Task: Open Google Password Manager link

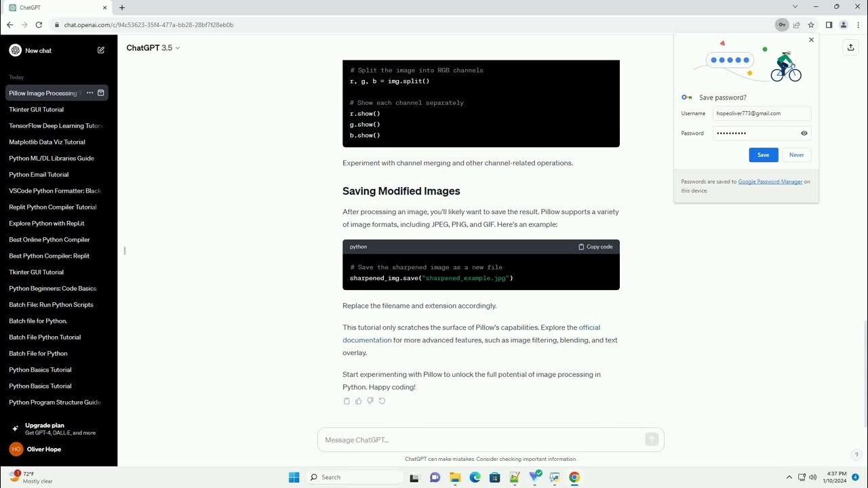Action: coord(770,182)
